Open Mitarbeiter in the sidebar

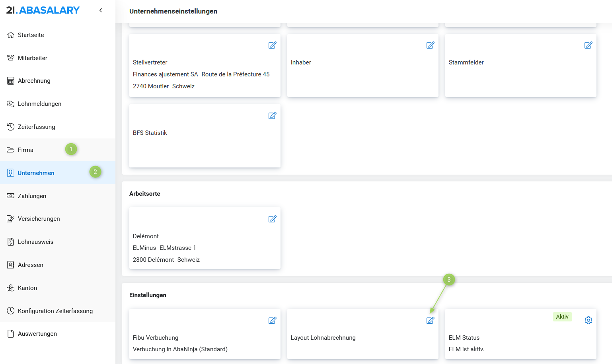pyautogui.click(x=32, y=58)
